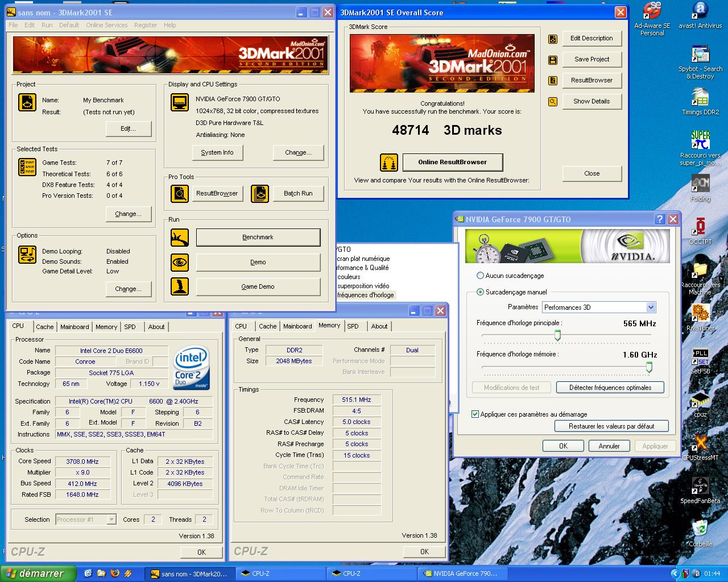Adjust the Fréquence d'horloge principale slider
The image size is (728, 582).
tap(557, 336)
